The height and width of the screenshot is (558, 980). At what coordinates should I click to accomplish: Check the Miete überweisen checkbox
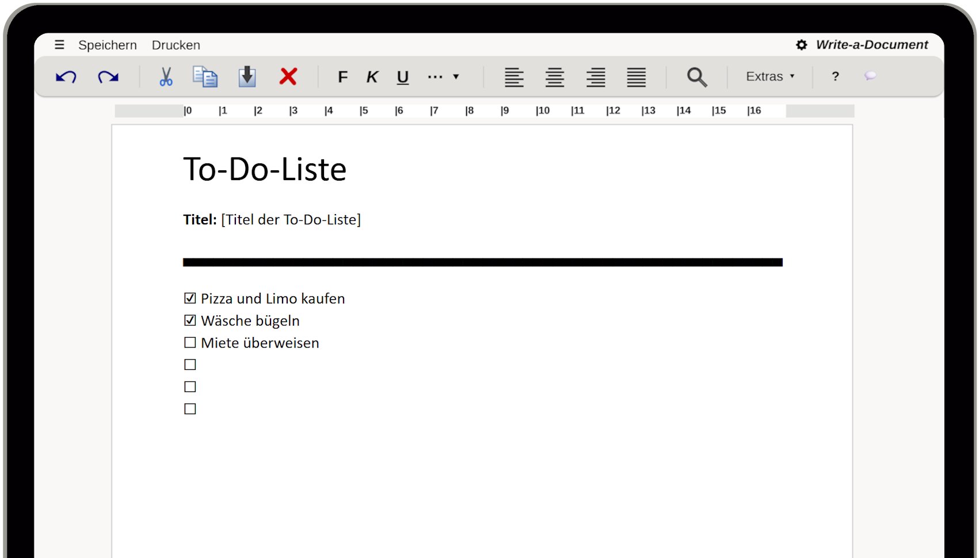[x=190, y=342]
